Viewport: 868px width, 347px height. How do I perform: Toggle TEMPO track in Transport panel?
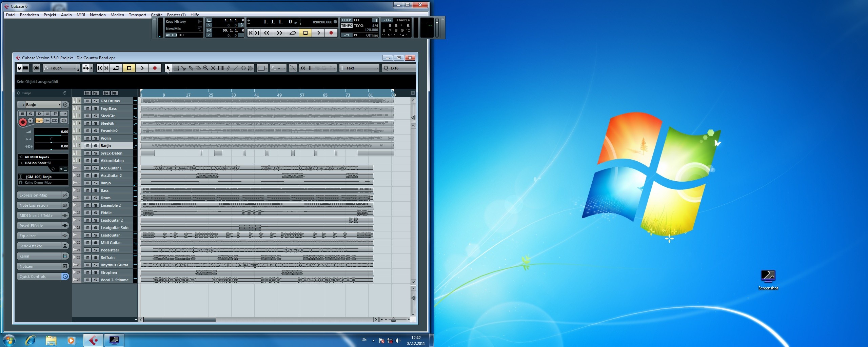point(347,25)
